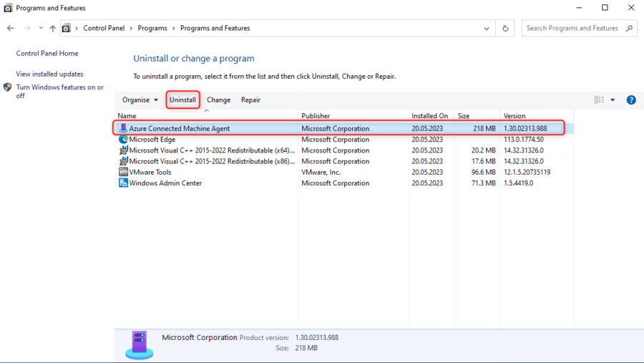This screenshot has height=363, width=644.
Task: Open Turn Windows features on or off
Action: click(x=59, y=91)
